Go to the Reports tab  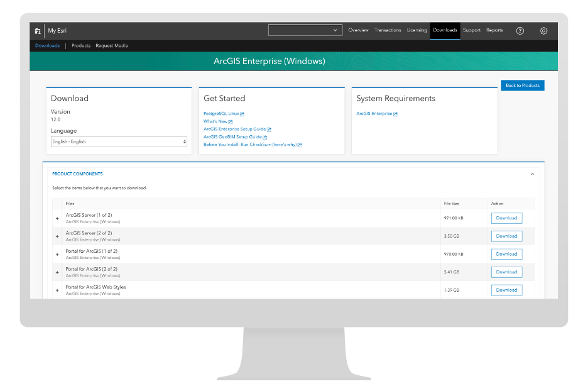click(494, 30)
